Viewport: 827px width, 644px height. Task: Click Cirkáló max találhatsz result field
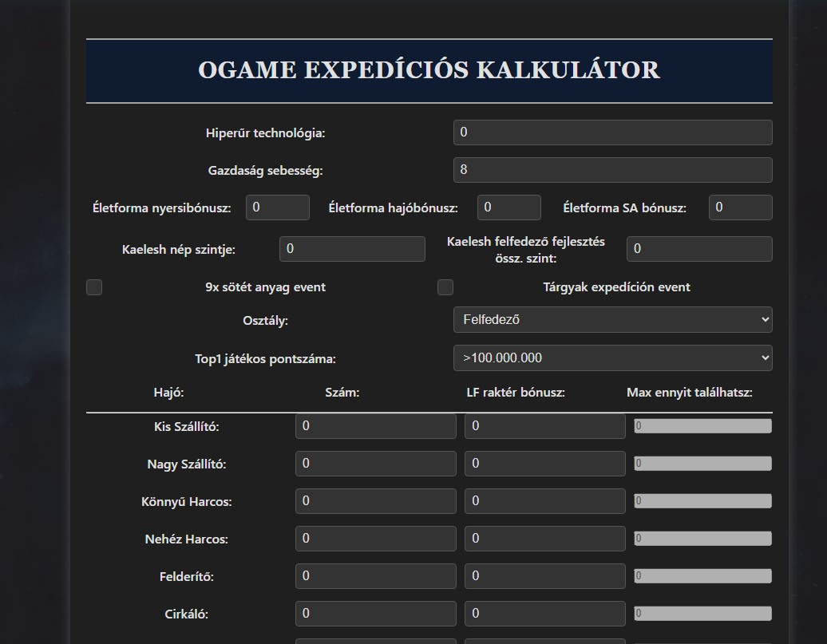pyautogui.click(x=702, y=614)
